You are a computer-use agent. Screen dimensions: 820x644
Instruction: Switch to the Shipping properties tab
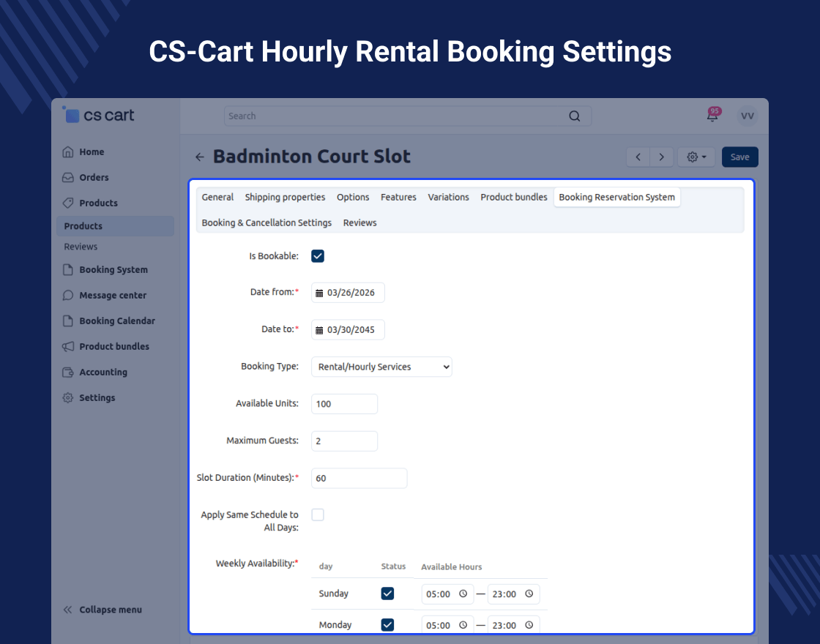click(285, 198)
